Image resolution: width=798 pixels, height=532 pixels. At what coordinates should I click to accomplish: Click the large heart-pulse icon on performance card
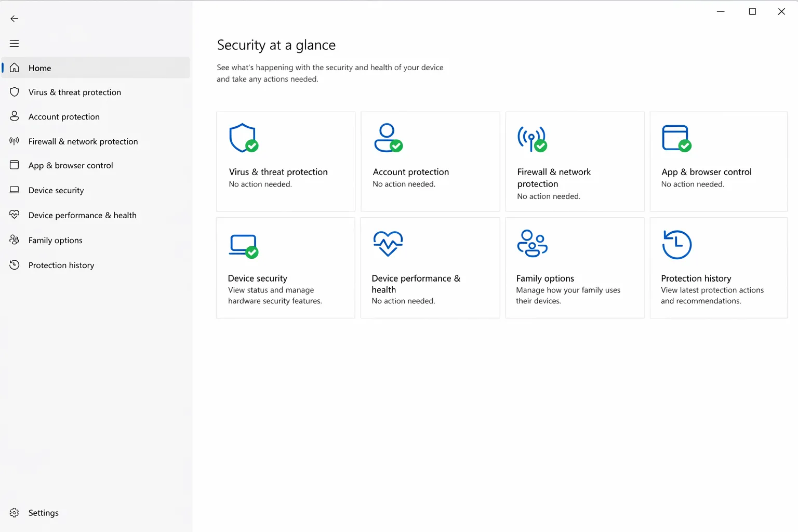click(x=388, y=244)
